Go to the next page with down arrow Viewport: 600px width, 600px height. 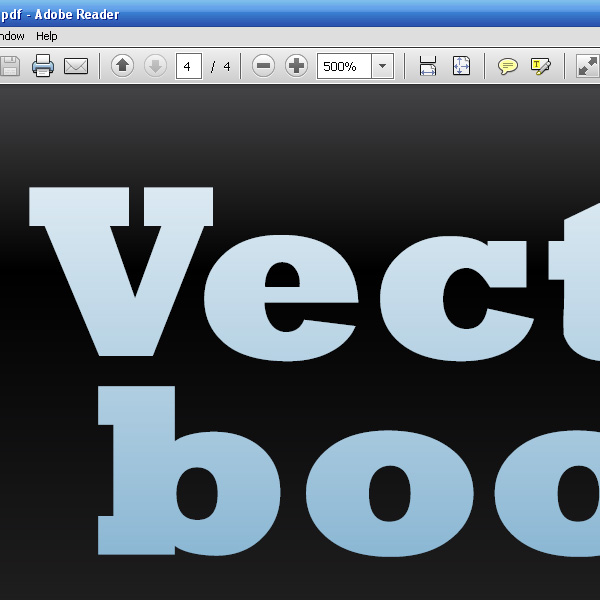(x=155, y=66)
